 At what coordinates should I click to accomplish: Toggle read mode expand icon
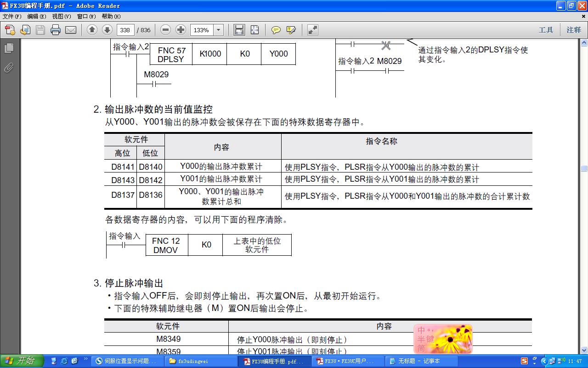coord(312,30)
